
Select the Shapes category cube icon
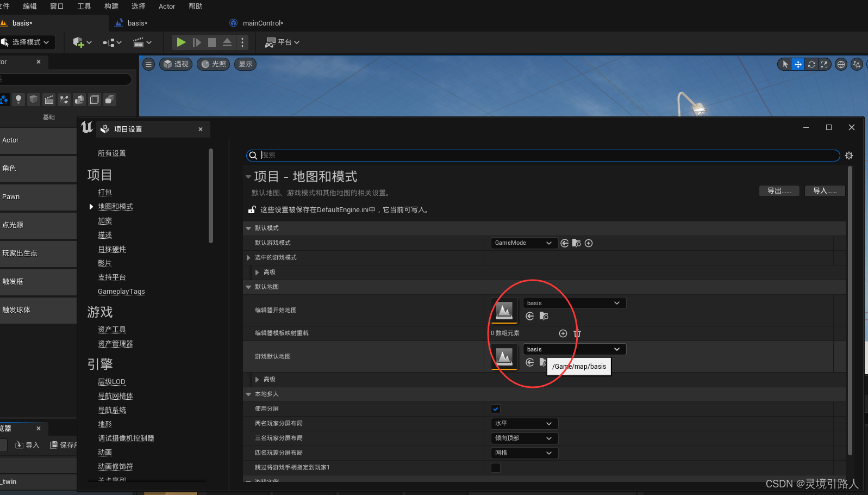click(34, 100)
